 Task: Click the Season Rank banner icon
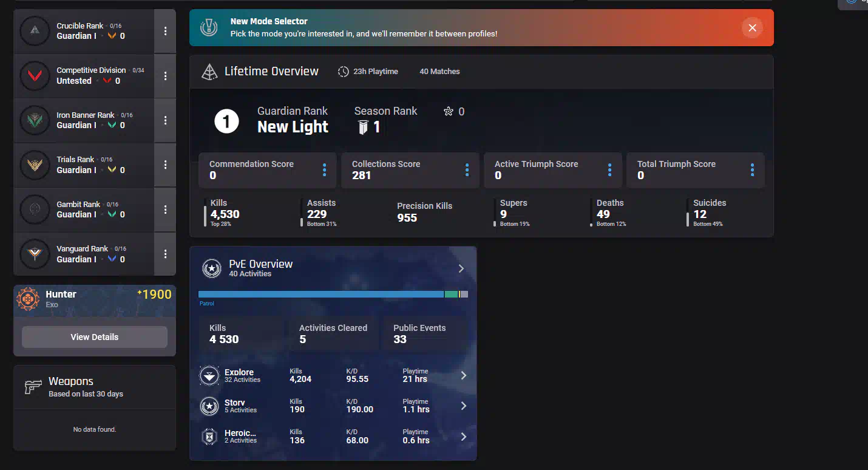coord(363,127)
